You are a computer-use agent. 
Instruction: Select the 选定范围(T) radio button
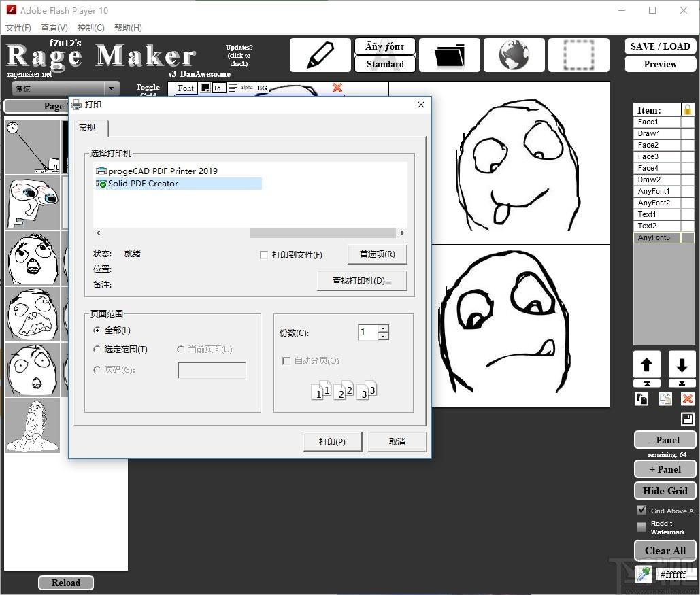pos(97,349)
